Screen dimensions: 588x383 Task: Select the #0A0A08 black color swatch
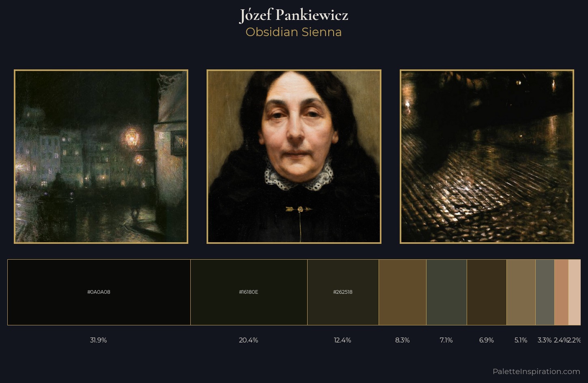[x=99, y=292]
